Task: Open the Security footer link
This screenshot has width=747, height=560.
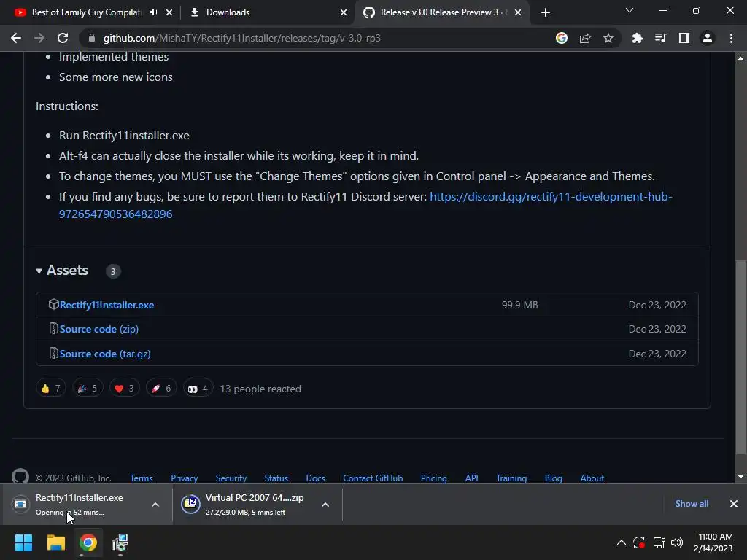Action: pos(231,478)
